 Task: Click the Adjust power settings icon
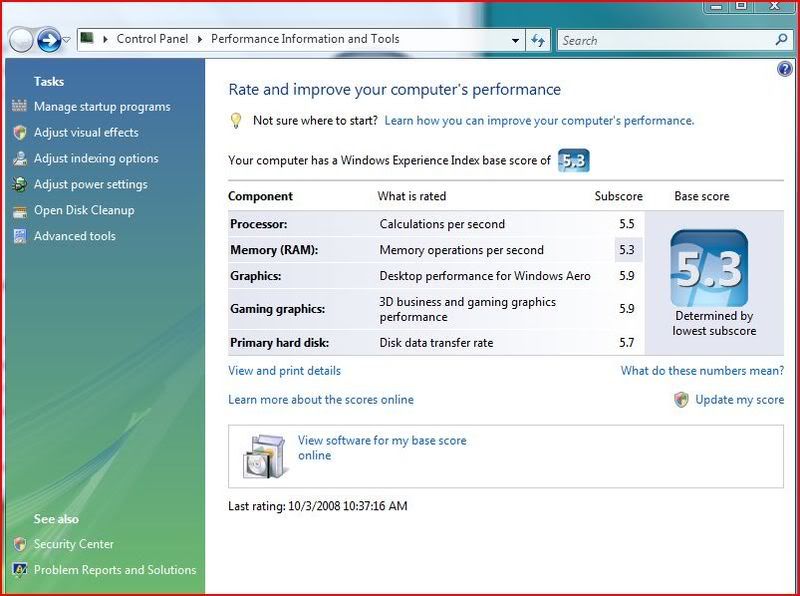pos(19,184)
